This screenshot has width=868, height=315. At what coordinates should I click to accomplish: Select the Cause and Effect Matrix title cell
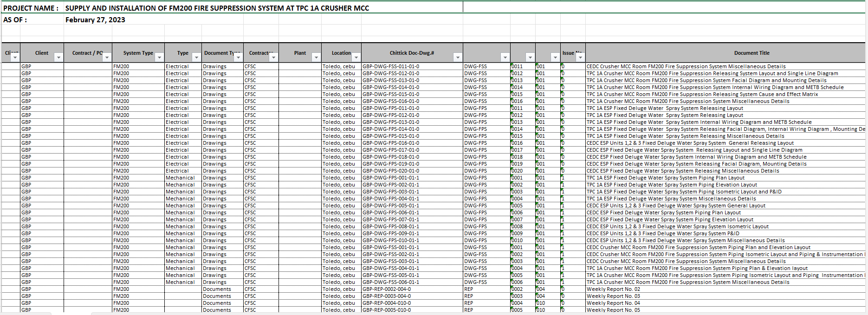coord(725,94)
